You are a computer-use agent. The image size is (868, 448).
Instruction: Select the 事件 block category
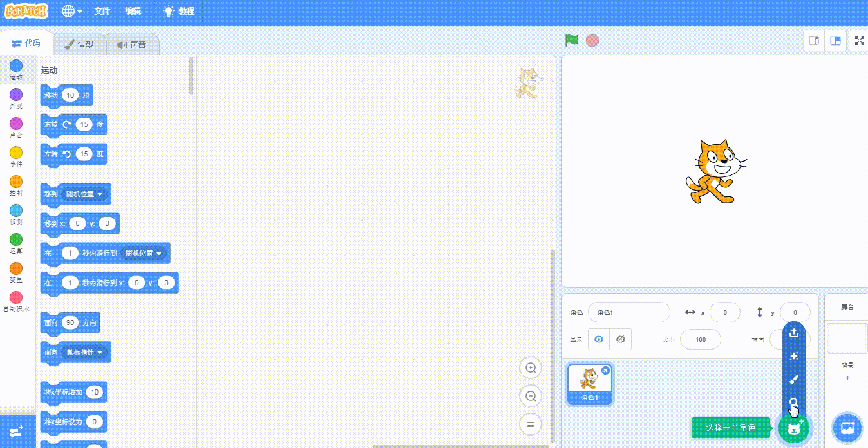[x=16, y=156]
